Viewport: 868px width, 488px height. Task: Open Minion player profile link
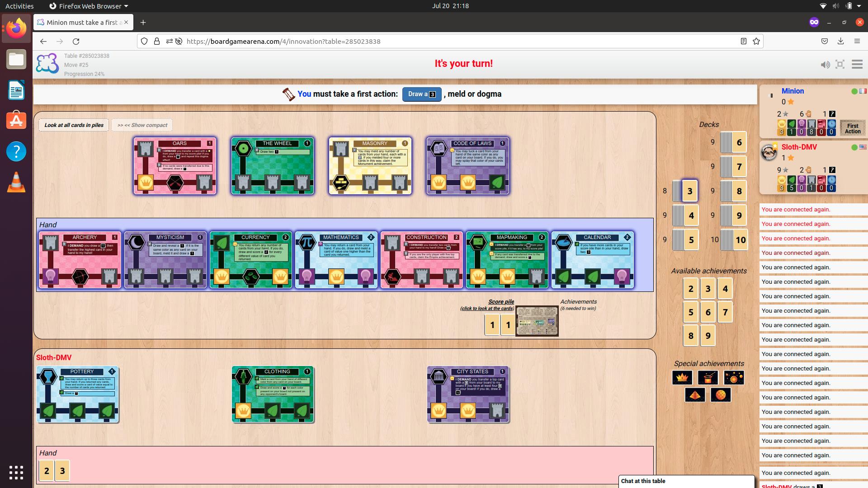click(793, 91)
